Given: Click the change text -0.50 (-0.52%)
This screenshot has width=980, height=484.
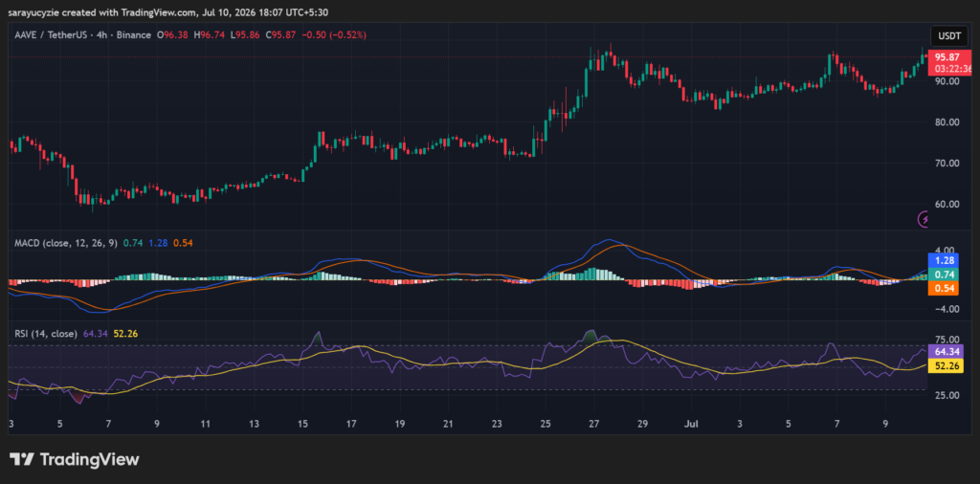Looking at the screenshot, I should coord(334,35).
